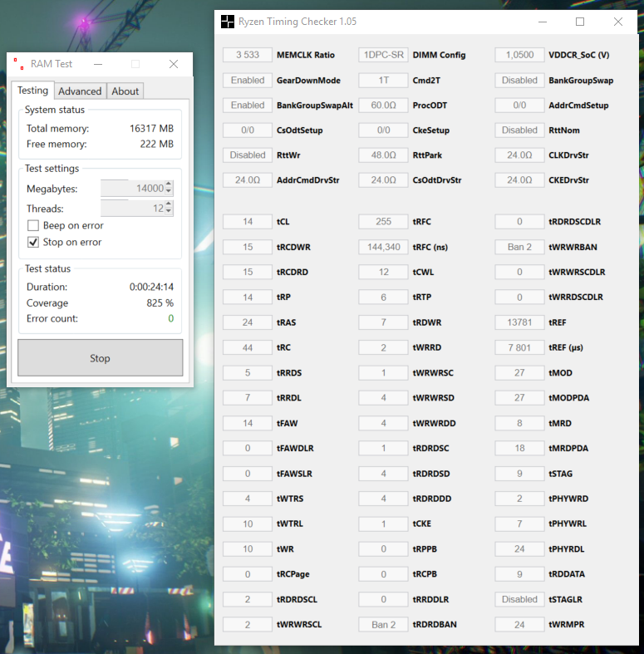The height and width of the screenshot is (654, 644).
Task: Click the tMRDPDA value 18
Action: tap(519, 448)
